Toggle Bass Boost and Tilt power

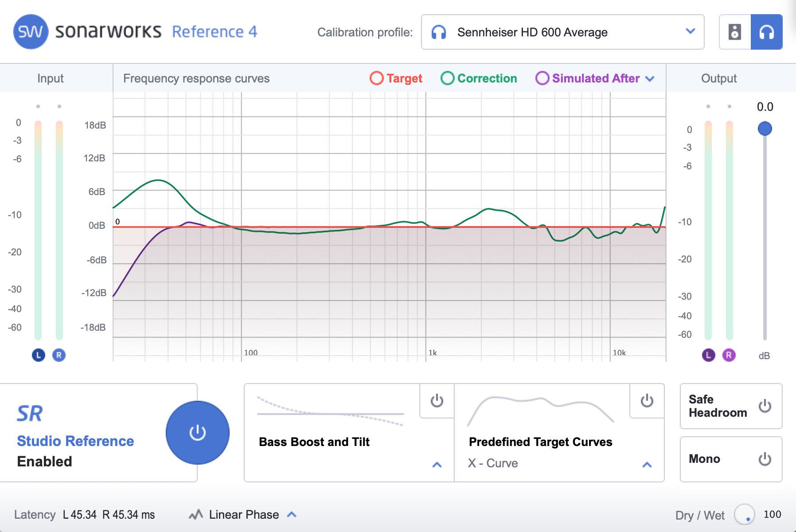click(x=437, y=401)
